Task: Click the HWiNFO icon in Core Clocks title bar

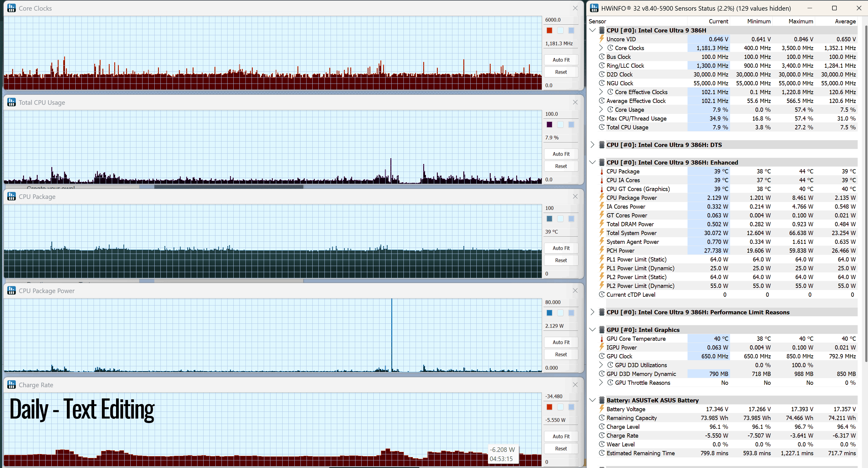Action: pos(12,8)
